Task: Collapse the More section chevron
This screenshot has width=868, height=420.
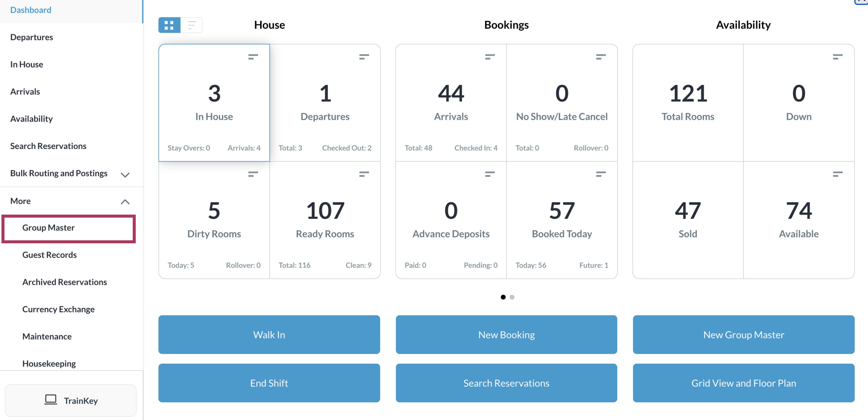Action: 125,202
